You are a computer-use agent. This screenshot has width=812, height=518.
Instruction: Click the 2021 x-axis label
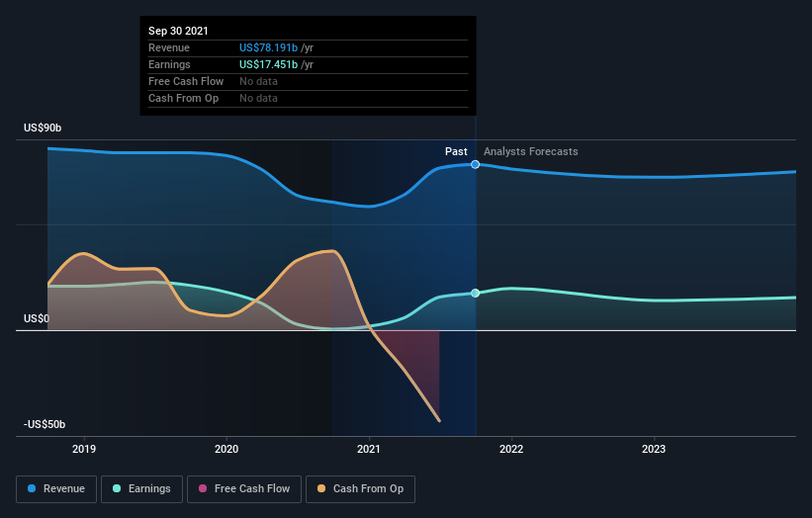click(369, 449)
